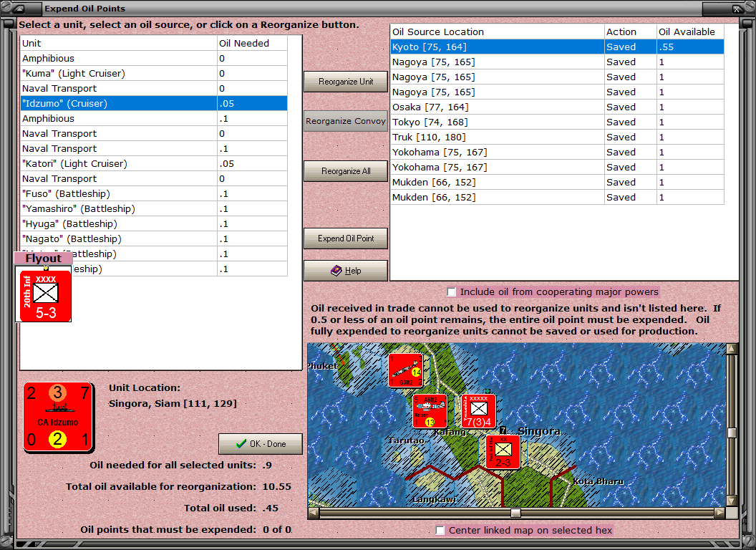The image size is (756, 550).
Task: Select the "Hyuga" (Battleship) row
Action: coord(154,223)
